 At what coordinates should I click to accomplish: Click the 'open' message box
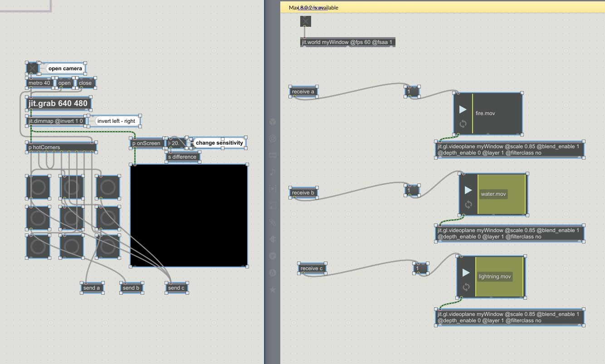click(x=64, y=83)
